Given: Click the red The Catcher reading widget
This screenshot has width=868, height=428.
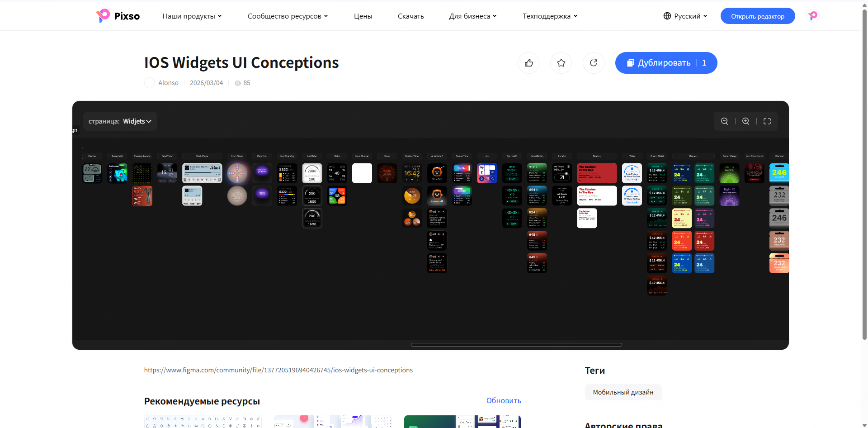Looking at the screenshot, I should [597, 173].
